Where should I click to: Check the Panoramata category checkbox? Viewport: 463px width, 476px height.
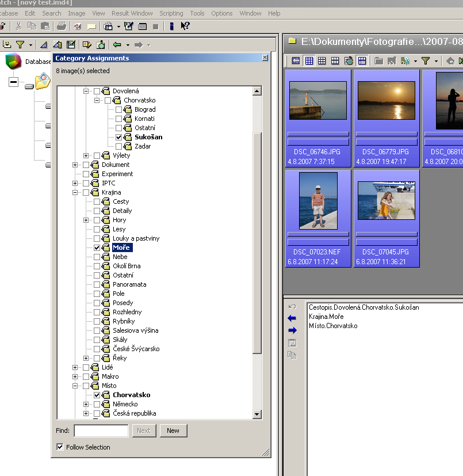click(x=97, y=284)
